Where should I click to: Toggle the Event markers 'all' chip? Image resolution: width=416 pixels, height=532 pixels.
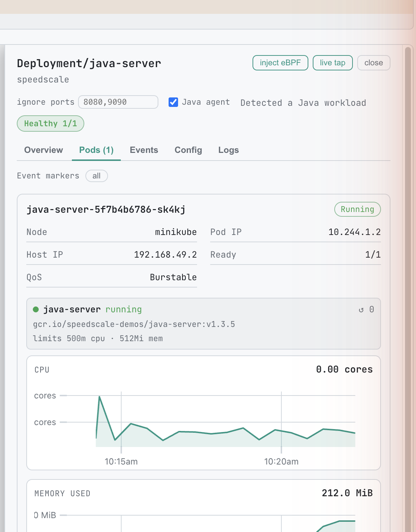click(x=96, y=176)
